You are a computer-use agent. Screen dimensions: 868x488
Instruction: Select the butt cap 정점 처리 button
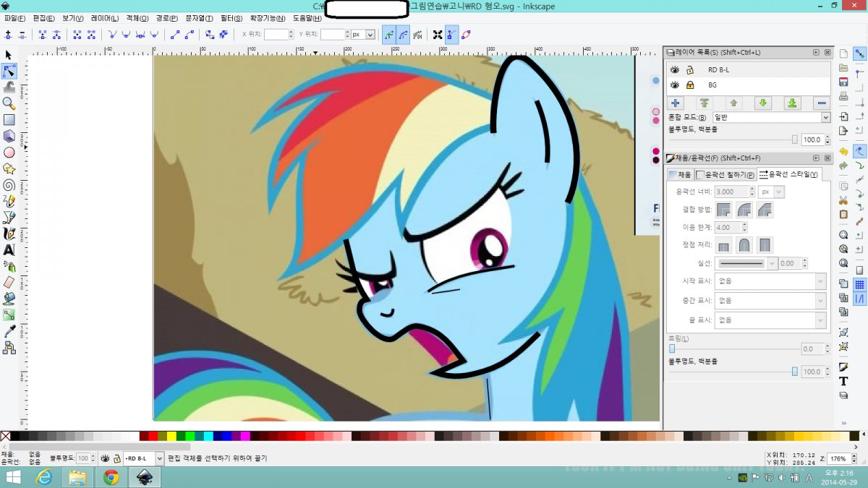723,245
